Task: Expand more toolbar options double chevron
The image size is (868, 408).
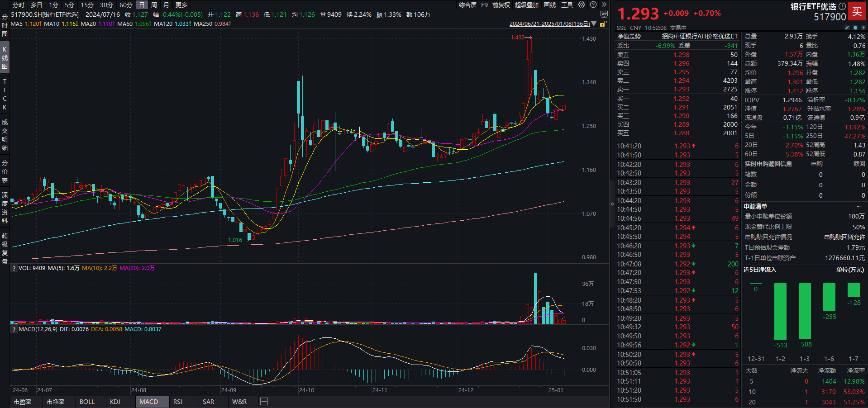Action: point(604,5)
